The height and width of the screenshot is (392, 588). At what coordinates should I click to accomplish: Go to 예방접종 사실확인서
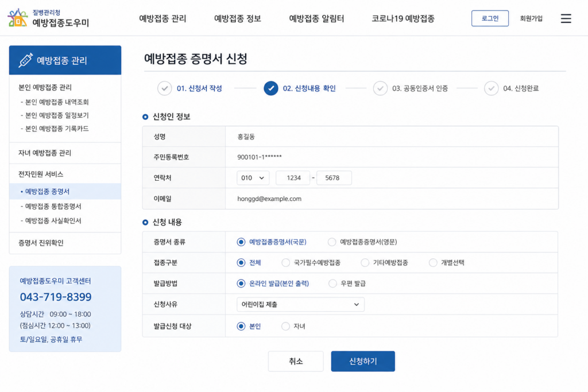tap(51, 221)
